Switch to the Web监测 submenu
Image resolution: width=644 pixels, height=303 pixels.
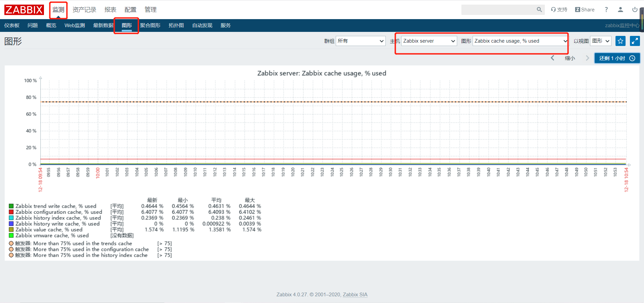point(74,26)
